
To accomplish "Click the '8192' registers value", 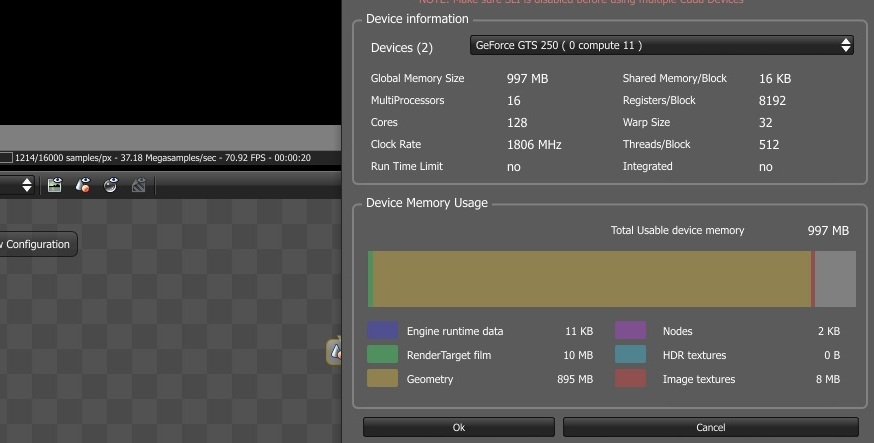I will (773, 101).
